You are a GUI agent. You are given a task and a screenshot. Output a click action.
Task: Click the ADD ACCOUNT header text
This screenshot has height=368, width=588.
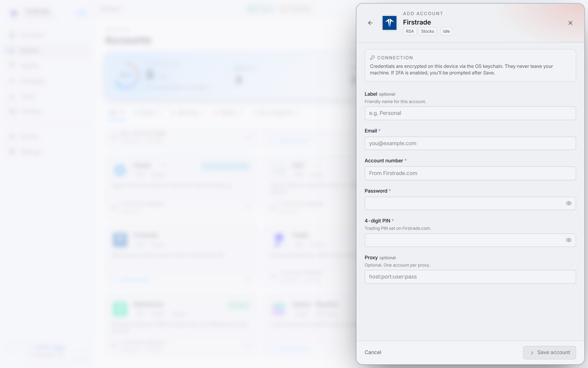(423, 14)
